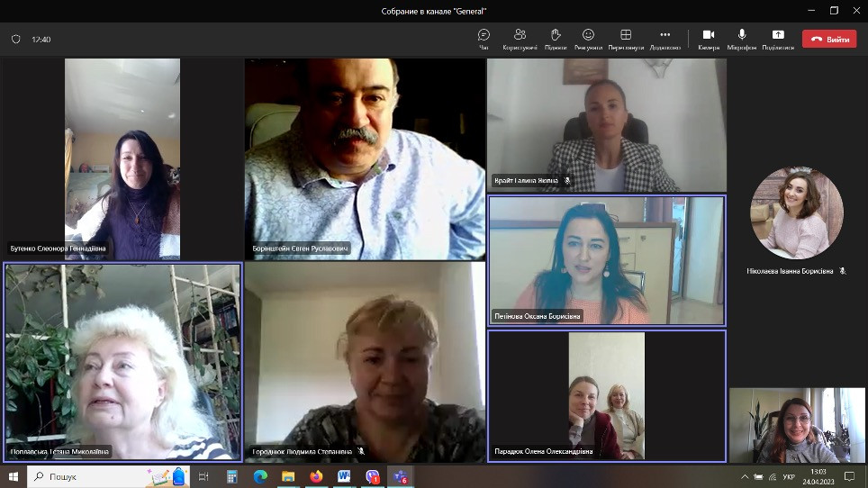Screen dimensions: 868x488
Task: Switch input language УКР
Action: coord(789,476)
